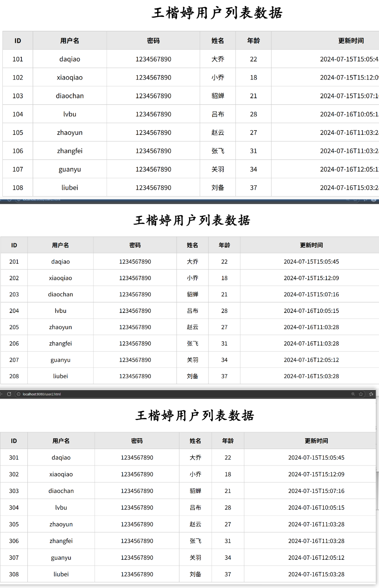379x588 pixels.
Task: Click age 37 in row 208
Action: [x=224, y=376]
